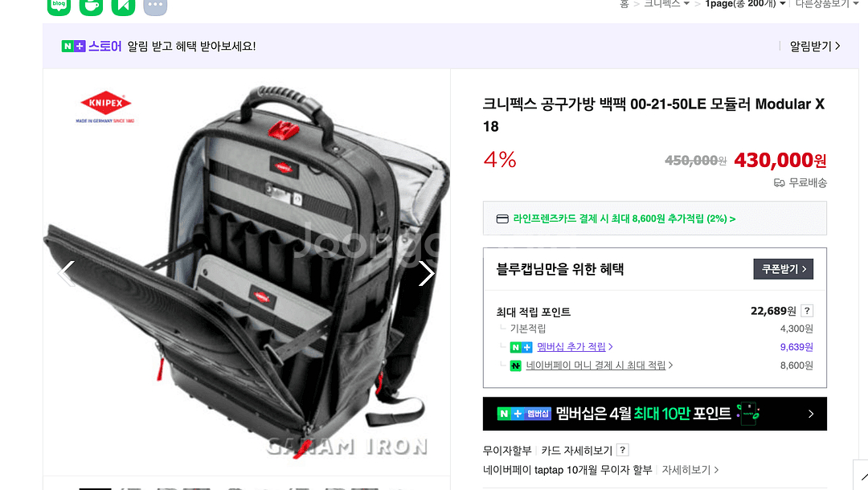Screen dimensions: 868x490
Task: Click the 쿠폰받기 button
Action: pos(784,269)
